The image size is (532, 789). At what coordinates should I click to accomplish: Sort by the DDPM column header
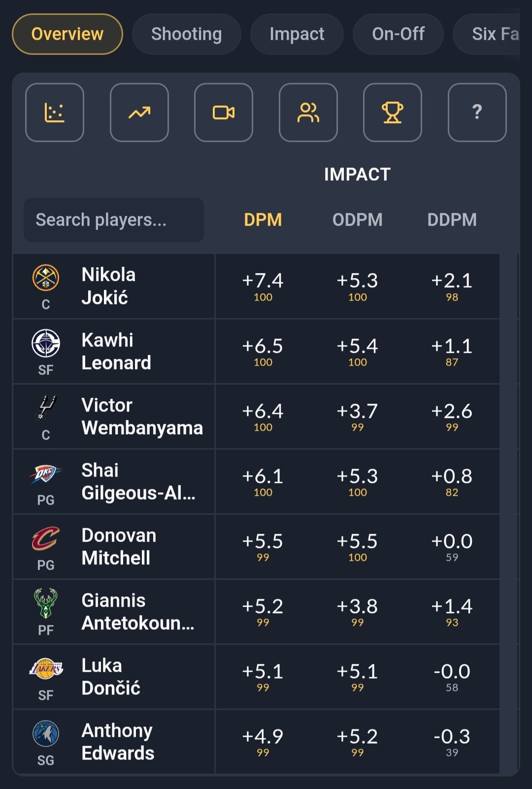pos(452,220)
